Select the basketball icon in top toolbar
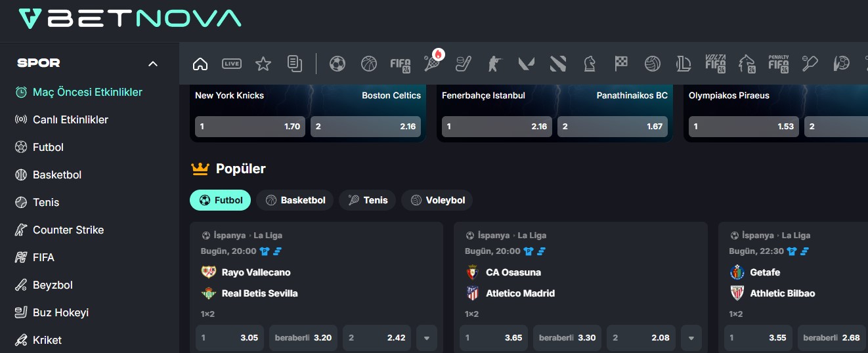Viewport: 868px width, 353px height. click(369, 64)
